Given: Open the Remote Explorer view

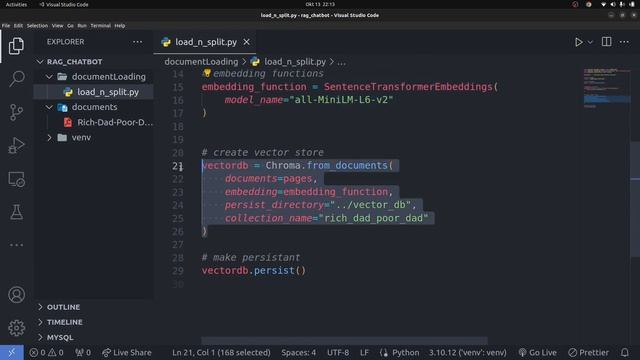Looking at the screenshot, I should [16, 179].
